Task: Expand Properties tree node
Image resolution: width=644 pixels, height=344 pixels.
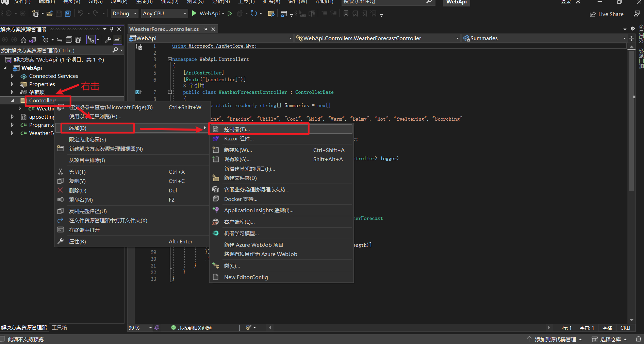Action: 13,84
